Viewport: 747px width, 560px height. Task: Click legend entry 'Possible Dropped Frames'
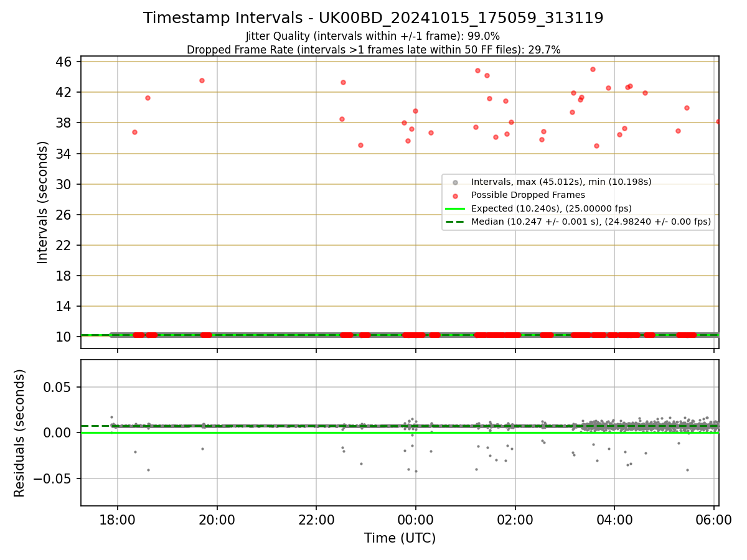point(528,195)
